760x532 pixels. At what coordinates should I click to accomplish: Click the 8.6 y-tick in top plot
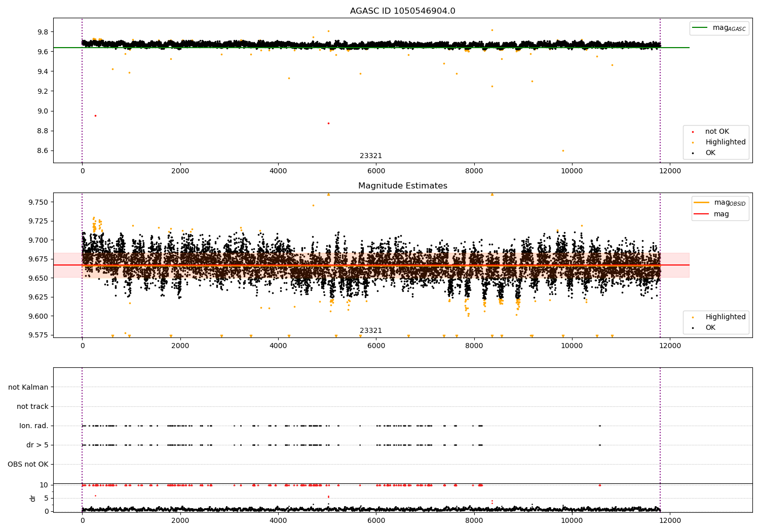43,150
